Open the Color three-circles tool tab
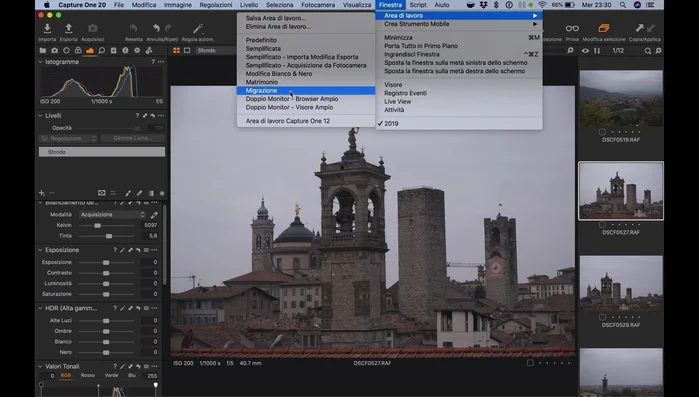The image size is (699, 397). point(78,50)
